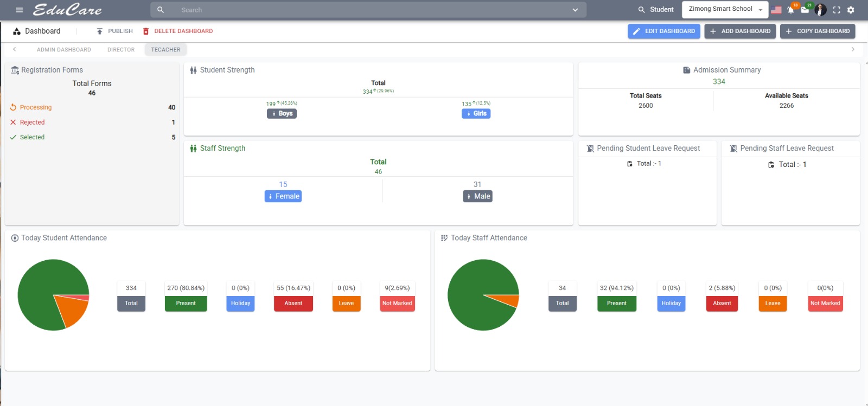
Task: Click the Total Forms 46 count
Action: [92, 93]
